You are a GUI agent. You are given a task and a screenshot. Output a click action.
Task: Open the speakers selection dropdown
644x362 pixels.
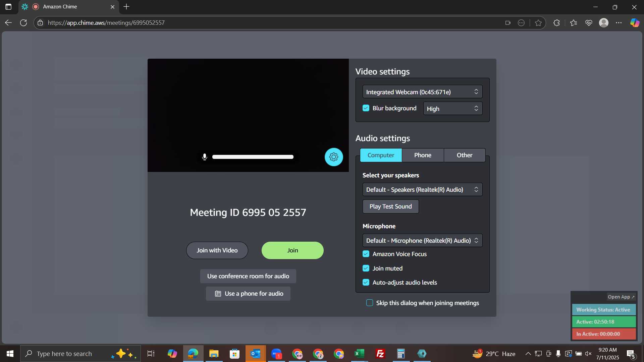pyautogui.click(x=422, y=189)
